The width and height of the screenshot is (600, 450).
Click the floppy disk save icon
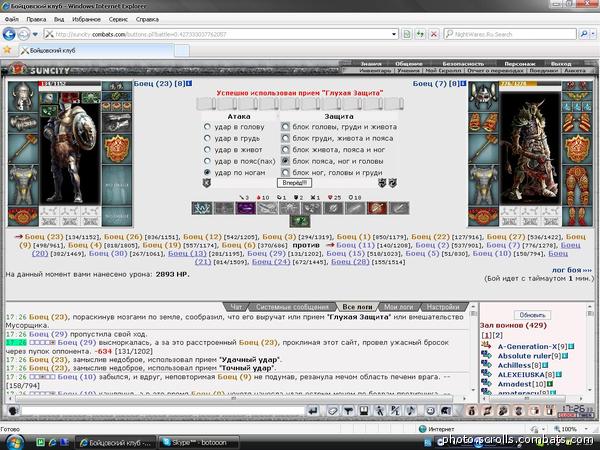click(x=364, y=411)
